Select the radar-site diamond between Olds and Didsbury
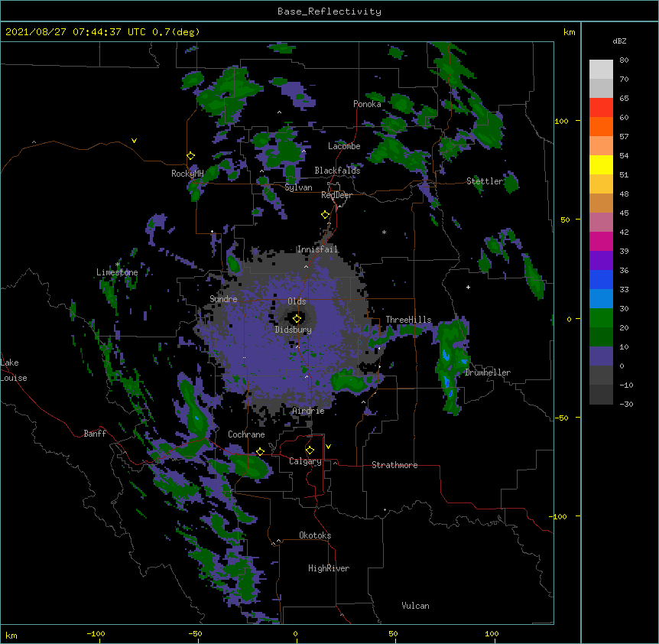The image size is (659, 644). [297, 318]
